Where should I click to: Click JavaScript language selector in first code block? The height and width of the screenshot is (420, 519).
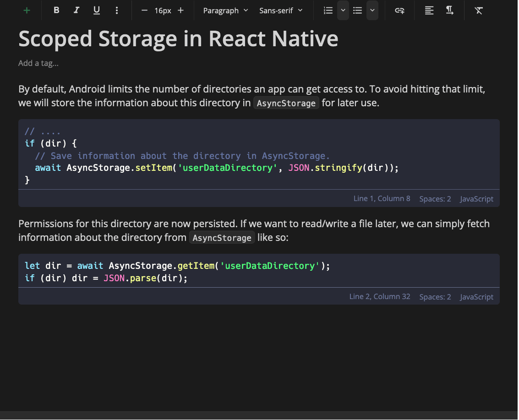pyautogui.click(x=476, y=199)
